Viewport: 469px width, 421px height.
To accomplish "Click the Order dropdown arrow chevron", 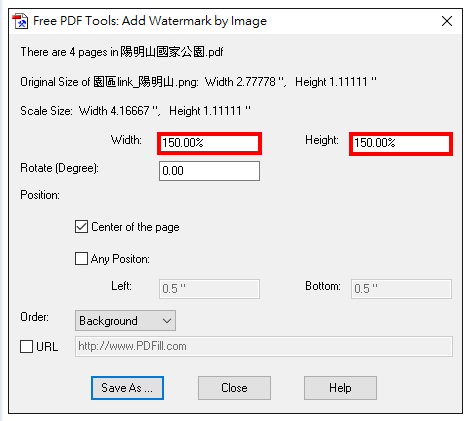I will pyautogui.click(x=167, y=321).
